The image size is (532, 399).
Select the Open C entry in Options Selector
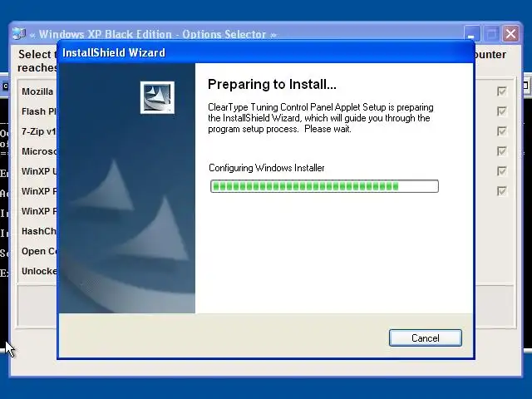point(39,251)
